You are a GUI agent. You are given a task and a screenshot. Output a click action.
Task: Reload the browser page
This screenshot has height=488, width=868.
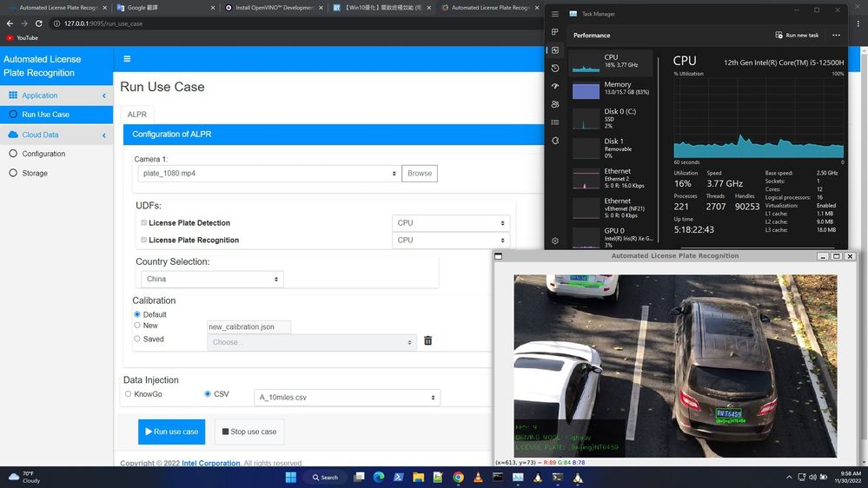coord(39,23)
